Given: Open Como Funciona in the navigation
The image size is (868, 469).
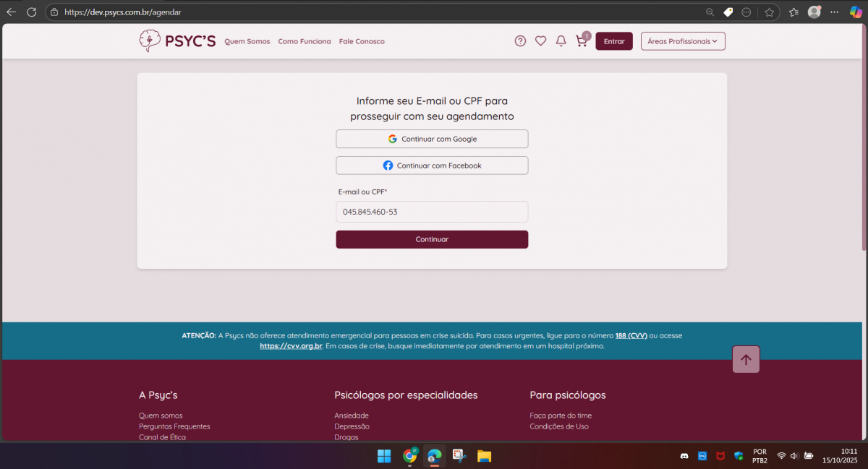Looking at the screenshot, I should (305, 42).
